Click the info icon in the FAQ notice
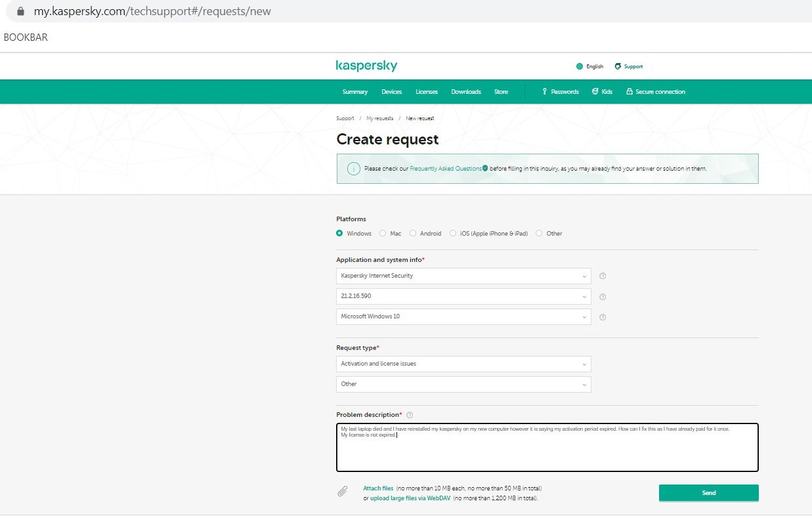This screenshot has width=812, height=518. coord(353,169)
